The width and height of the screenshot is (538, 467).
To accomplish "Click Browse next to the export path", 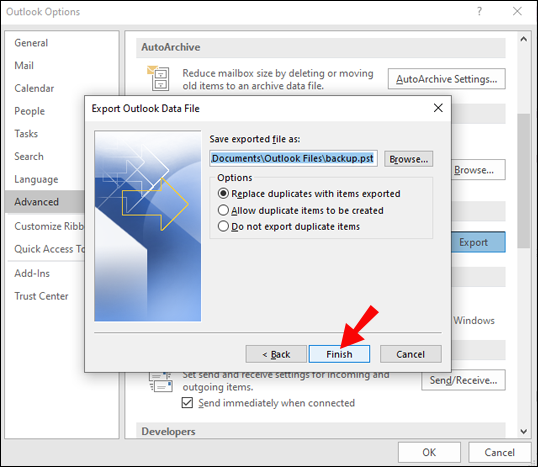I will click(408, 159).
